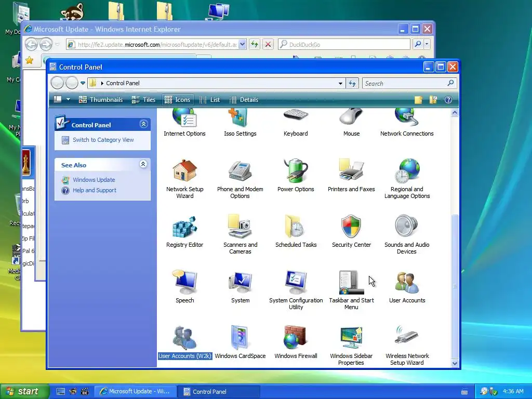This screenshot has height=399, width=532.
Task: Click Show Desktop quick launch icon
Action: pyautogui.click(x=61, y=392)
